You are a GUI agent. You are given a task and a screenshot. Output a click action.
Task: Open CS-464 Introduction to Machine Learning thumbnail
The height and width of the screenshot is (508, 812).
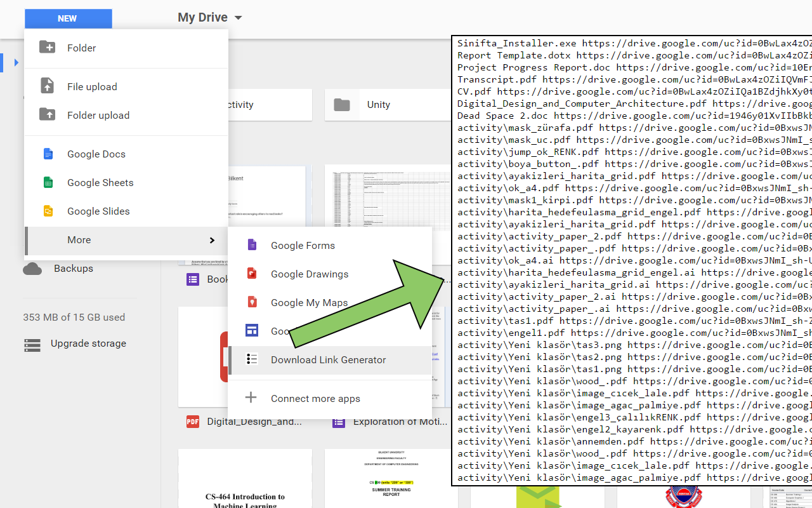click(245, 479)
